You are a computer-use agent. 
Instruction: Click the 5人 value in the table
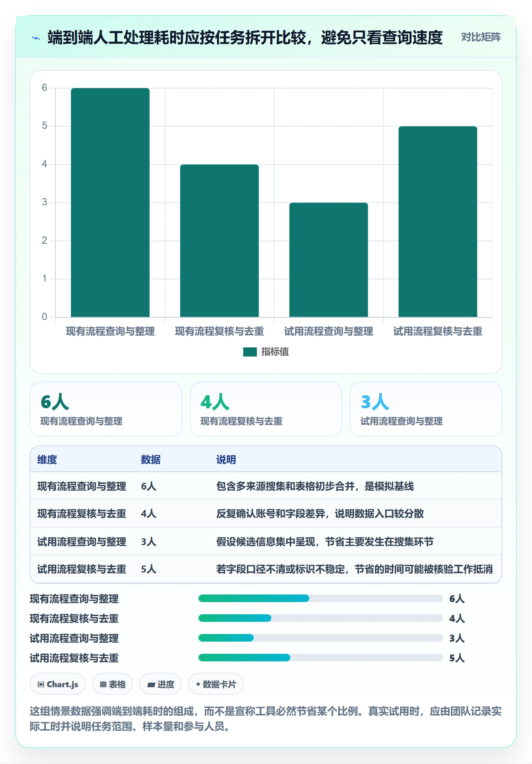pyautogui.click(x=149, y=569)
